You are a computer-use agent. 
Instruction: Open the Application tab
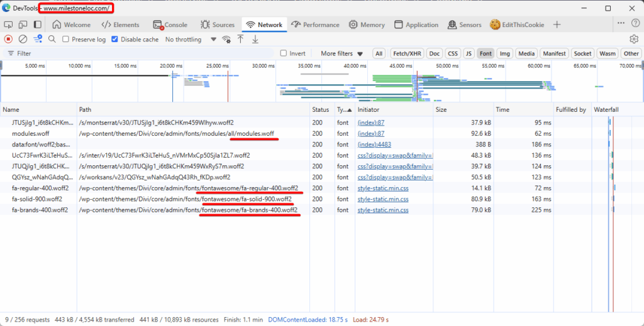pyautogui.click(x=416, y=24)
